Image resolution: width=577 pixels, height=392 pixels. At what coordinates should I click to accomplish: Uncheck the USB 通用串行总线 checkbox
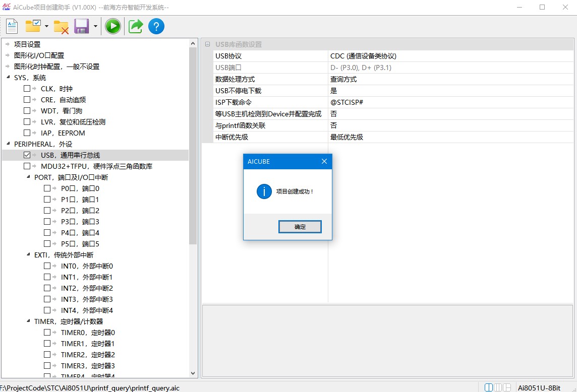click(27, 155)
